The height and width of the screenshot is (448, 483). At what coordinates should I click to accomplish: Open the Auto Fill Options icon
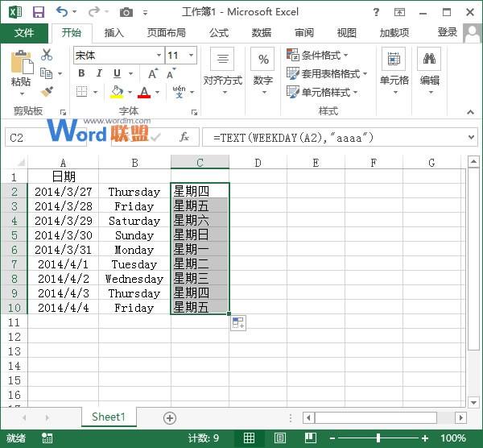tap(238, 323)
